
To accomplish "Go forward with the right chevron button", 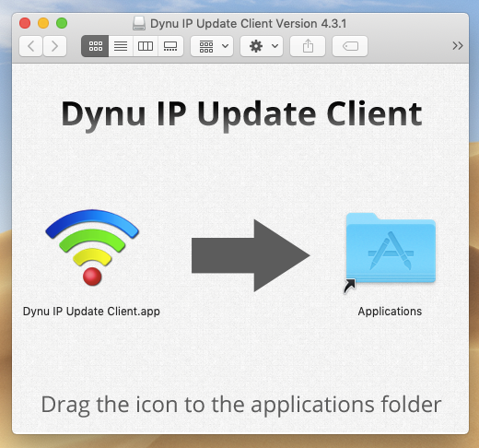I will (x=55, y=46).
